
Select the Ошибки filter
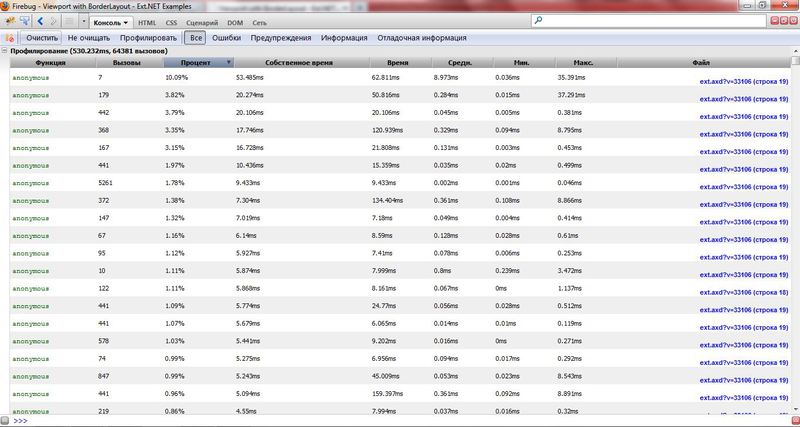[x=227, y=38]
